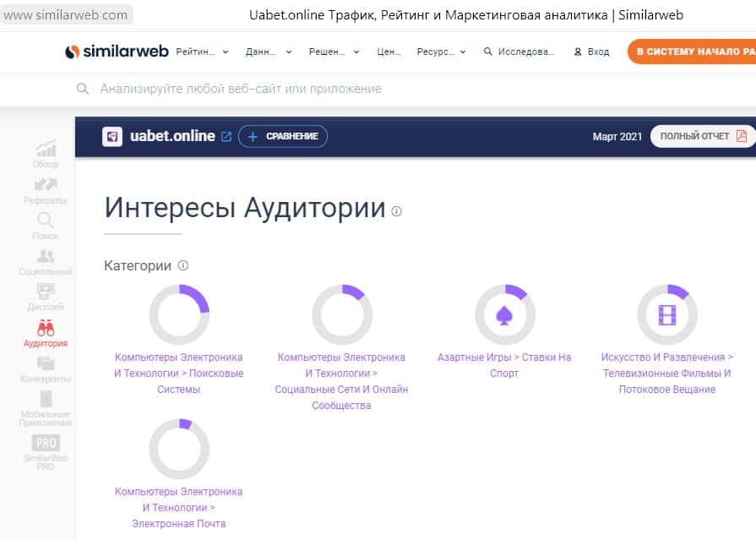Open the Исследова... menu item
The width and height of the screenshot is (756, 540).
click(519, 52)
